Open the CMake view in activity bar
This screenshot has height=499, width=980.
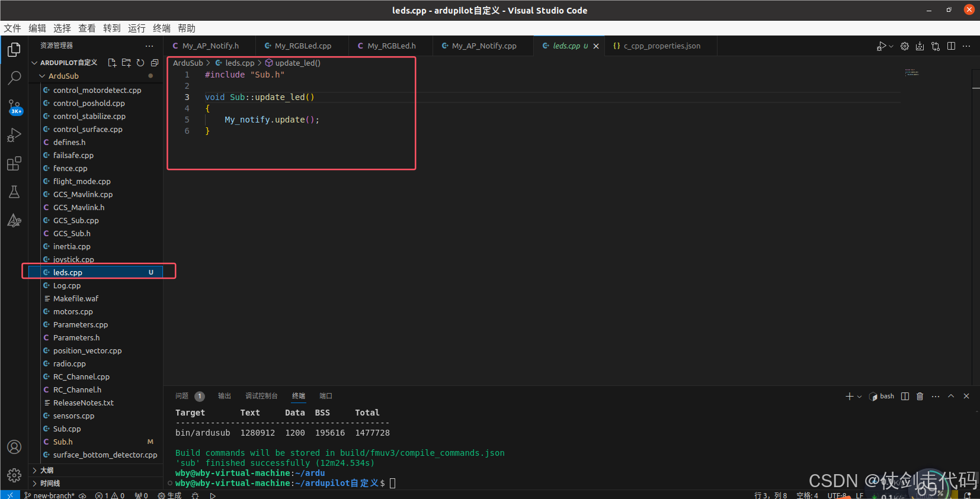point(14,220)
